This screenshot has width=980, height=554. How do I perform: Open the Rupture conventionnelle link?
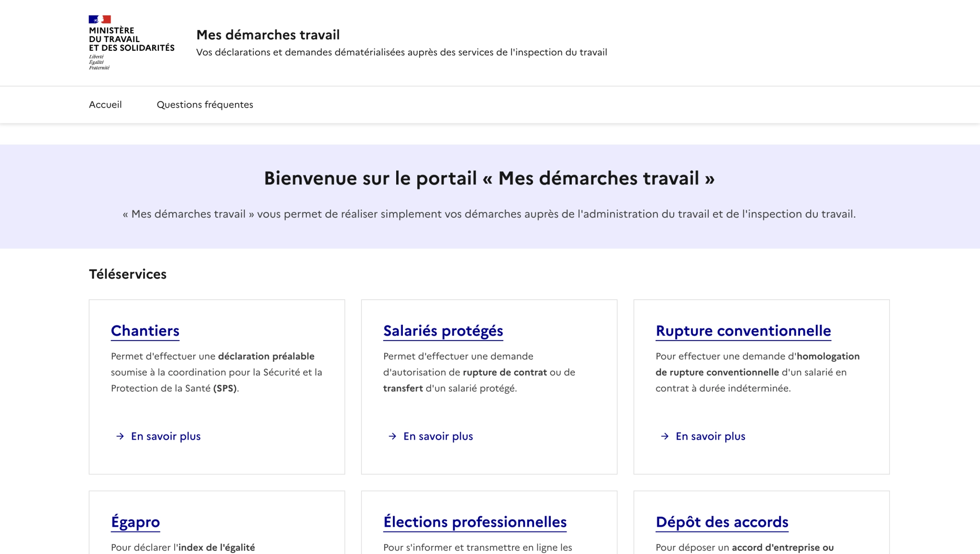coord(743,331)
